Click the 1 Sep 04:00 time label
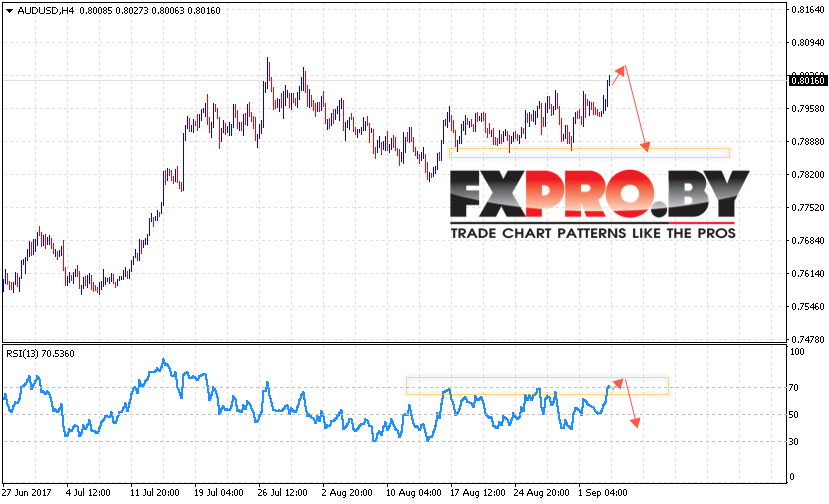This screenshot has width=829, height=504. (603, 492)
